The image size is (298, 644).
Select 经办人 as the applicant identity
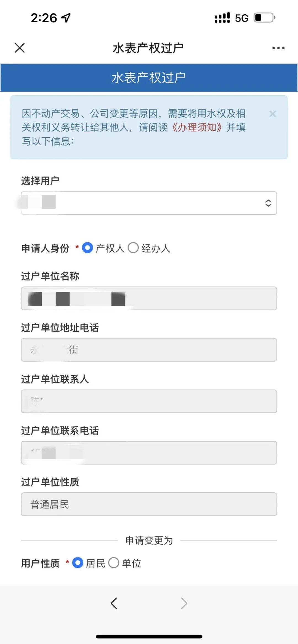click(x=134, y=248)
